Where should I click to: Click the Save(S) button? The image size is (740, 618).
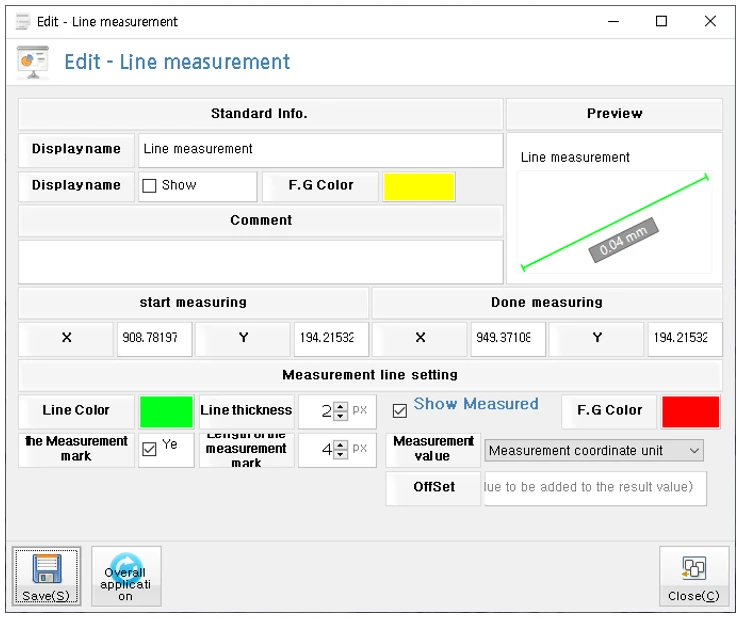(x=46, y=576)
